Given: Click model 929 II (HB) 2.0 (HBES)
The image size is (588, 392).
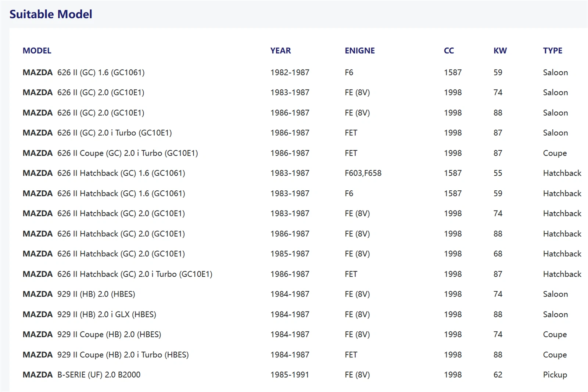Looking at the screenshot, I should pos(96,294).
